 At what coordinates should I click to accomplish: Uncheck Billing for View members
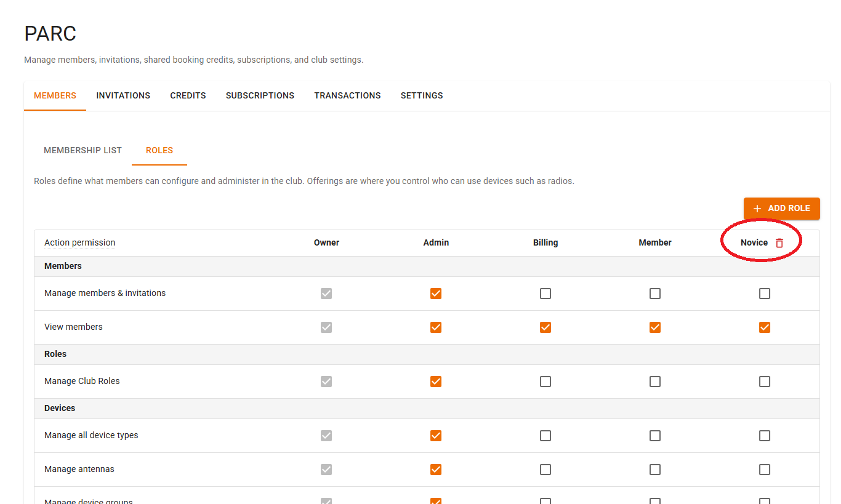click(545, 327)
